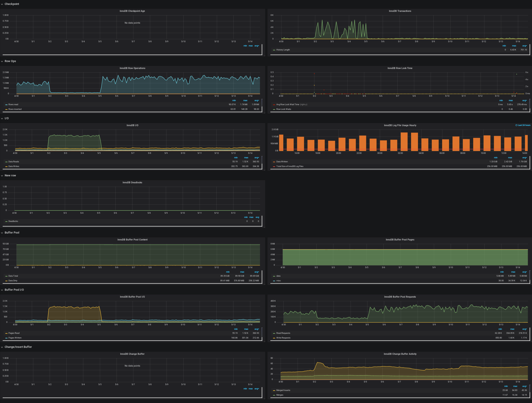Image resolution: width=532 pixels, height=403 pixels.
Task: Hide the Data Writes series in InnoDB I/O
Action: coord(14,166)
